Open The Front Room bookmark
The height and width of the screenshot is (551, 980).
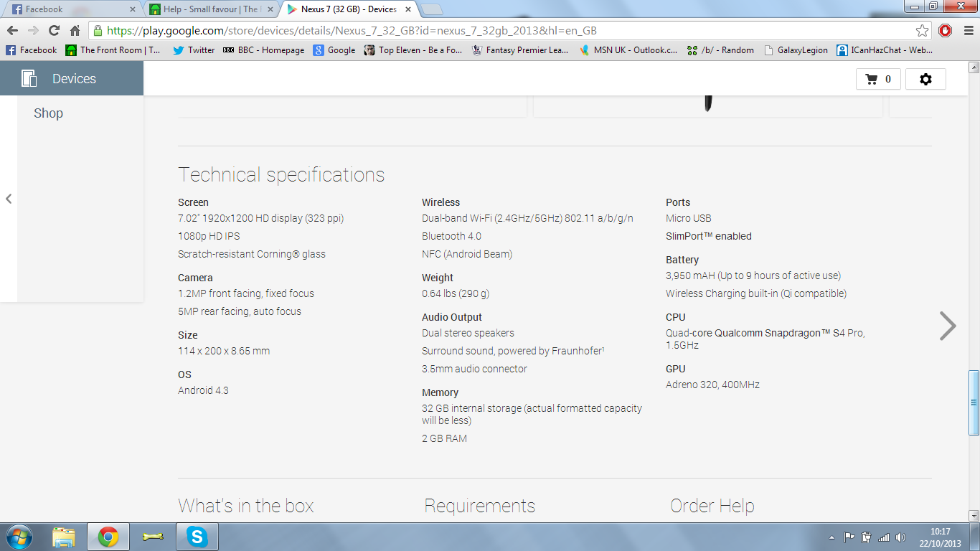[113, 50]
